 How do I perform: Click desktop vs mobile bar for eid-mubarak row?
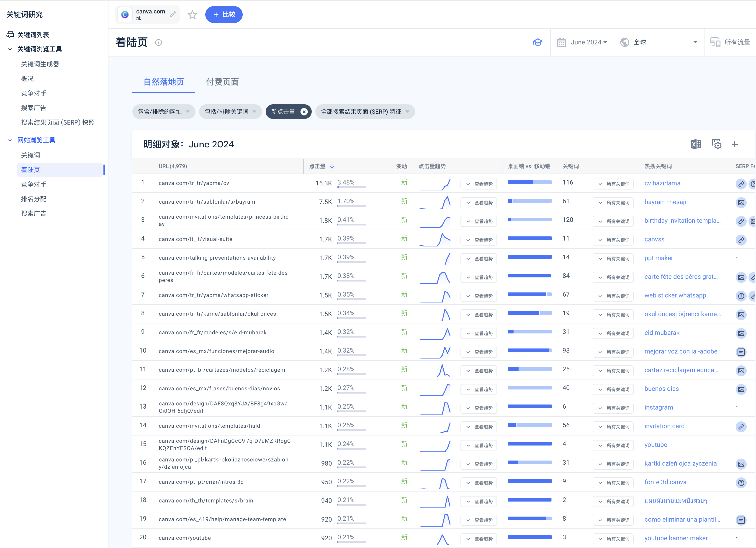tap(529, 332)
